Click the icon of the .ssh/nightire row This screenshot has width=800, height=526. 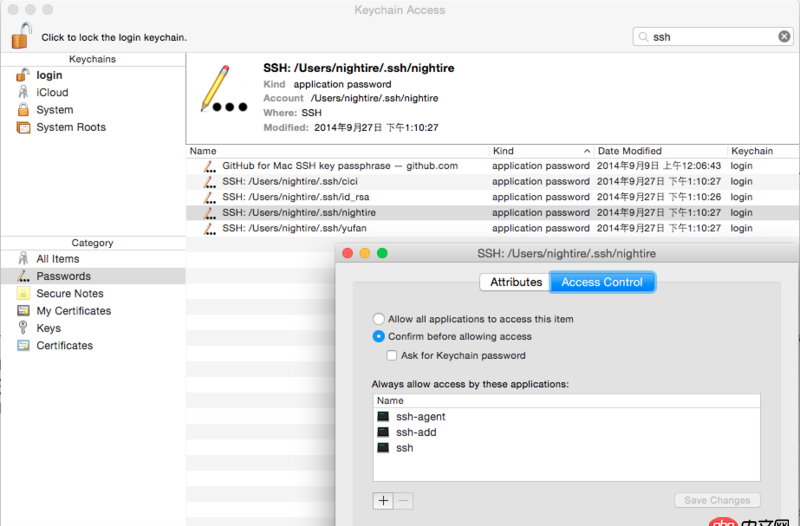[209, 213]
